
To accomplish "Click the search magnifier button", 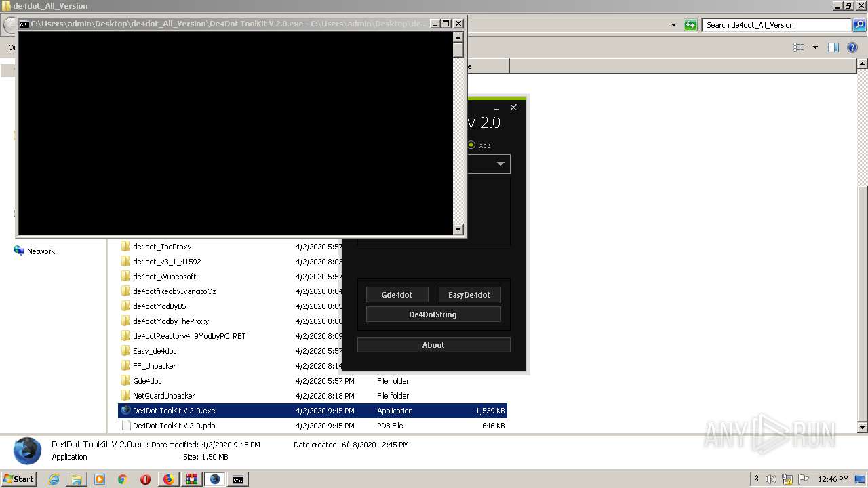I will (859, 25).
